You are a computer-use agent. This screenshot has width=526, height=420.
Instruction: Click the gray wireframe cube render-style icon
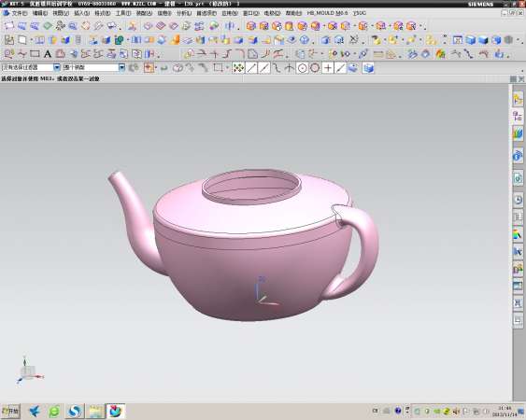(x=508, y=40)
